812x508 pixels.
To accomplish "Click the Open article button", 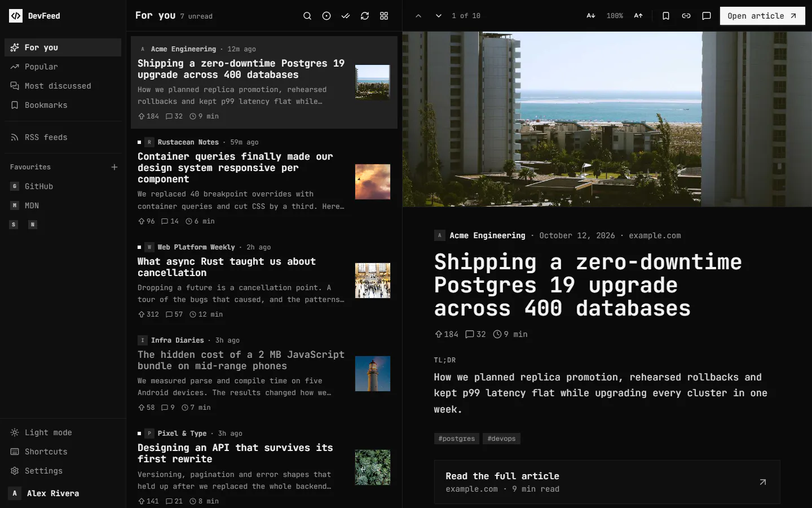I will pos(762,16).
